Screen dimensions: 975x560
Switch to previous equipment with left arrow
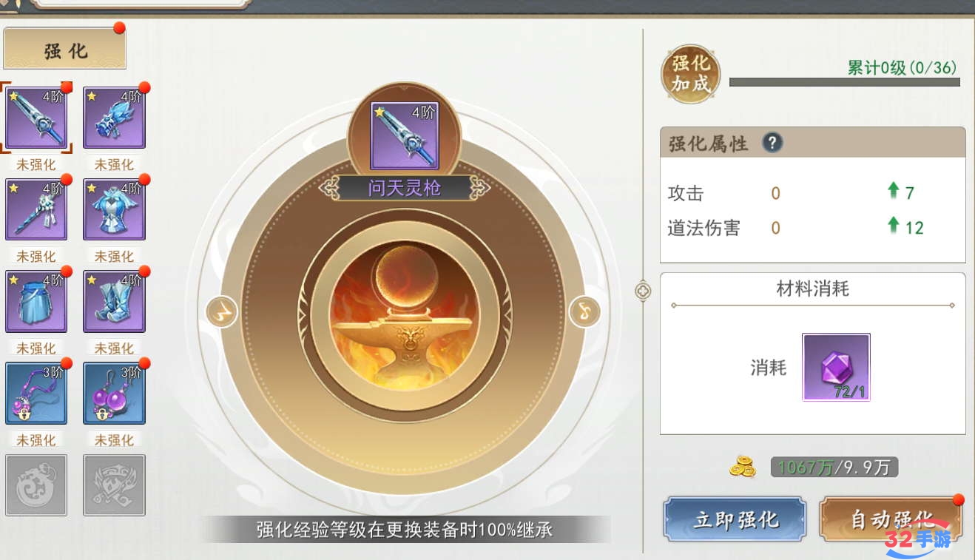click(220, 312)
